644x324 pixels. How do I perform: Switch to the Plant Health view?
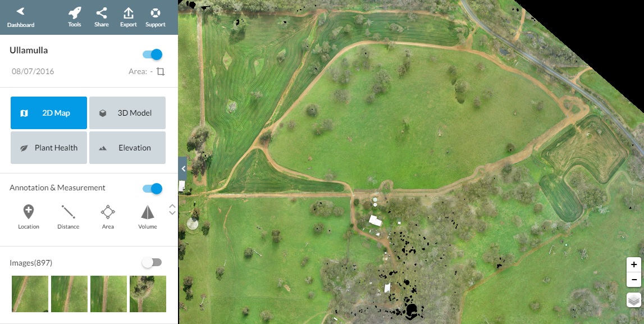tap(48, 148)
